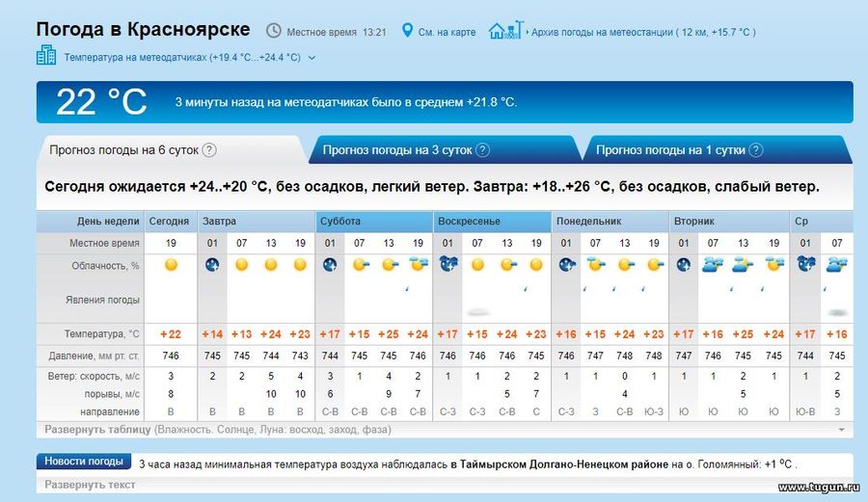Viewport: 868px width, 502px height.
Task: Click the cloudy night icon under Ср 01
Action: (806, 264)
